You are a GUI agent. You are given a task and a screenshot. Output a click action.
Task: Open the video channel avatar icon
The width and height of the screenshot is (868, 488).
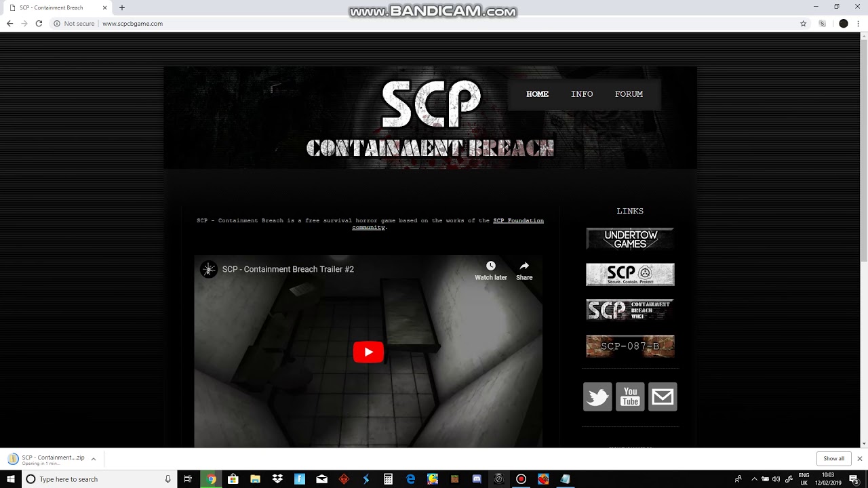(209, 269)
